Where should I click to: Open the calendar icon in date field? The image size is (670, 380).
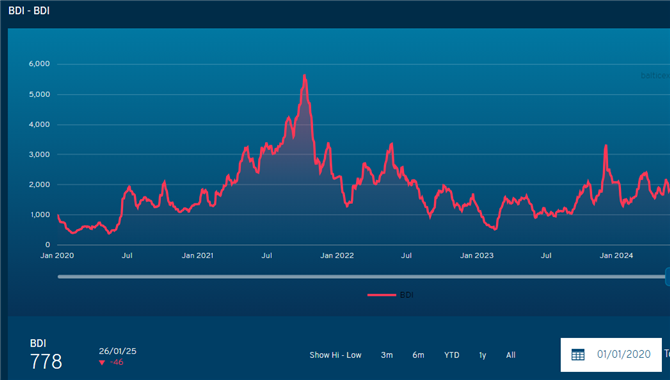coord(578,355)
